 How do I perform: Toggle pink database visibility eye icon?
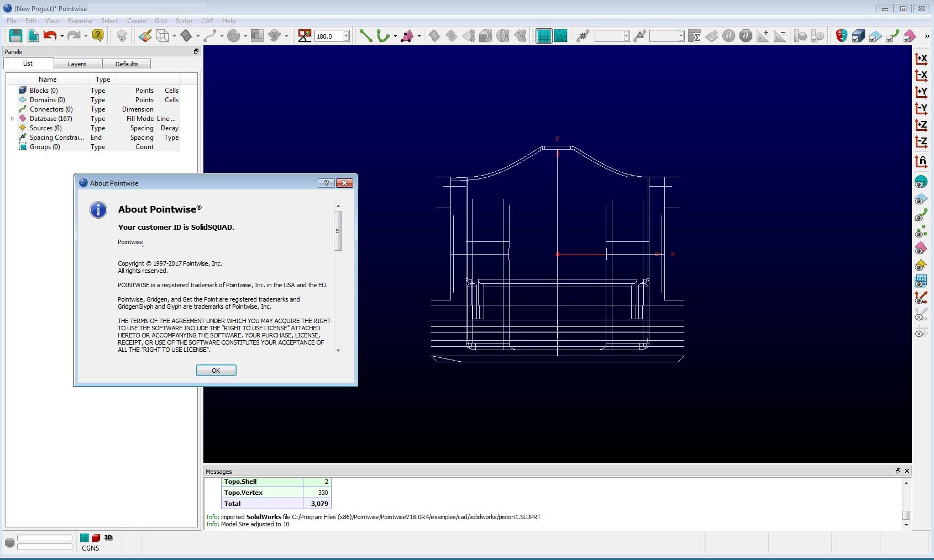921,249
